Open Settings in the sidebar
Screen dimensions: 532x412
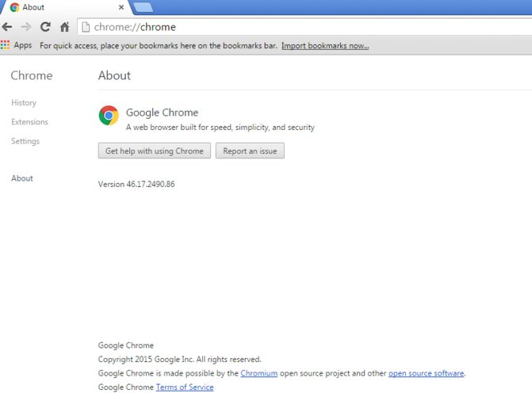tap(25, 141)
